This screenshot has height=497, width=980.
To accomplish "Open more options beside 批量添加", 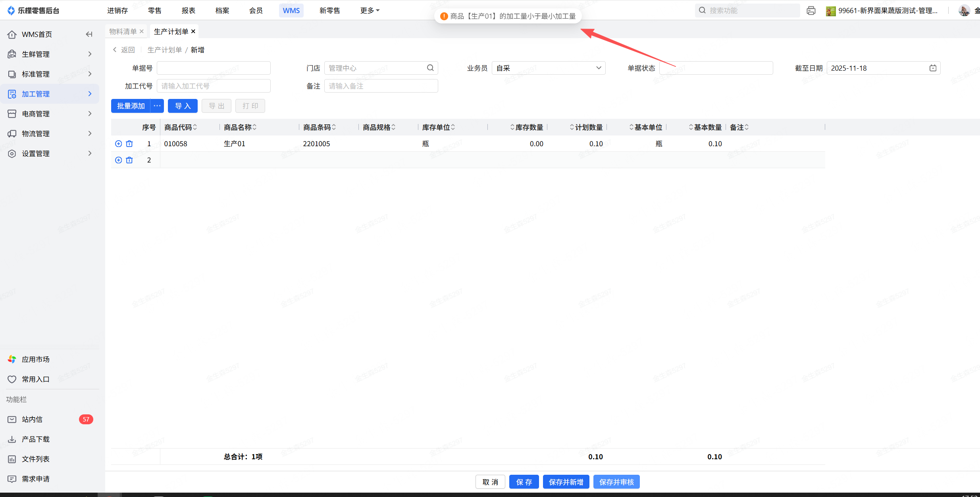I will (x=157, y=106).
